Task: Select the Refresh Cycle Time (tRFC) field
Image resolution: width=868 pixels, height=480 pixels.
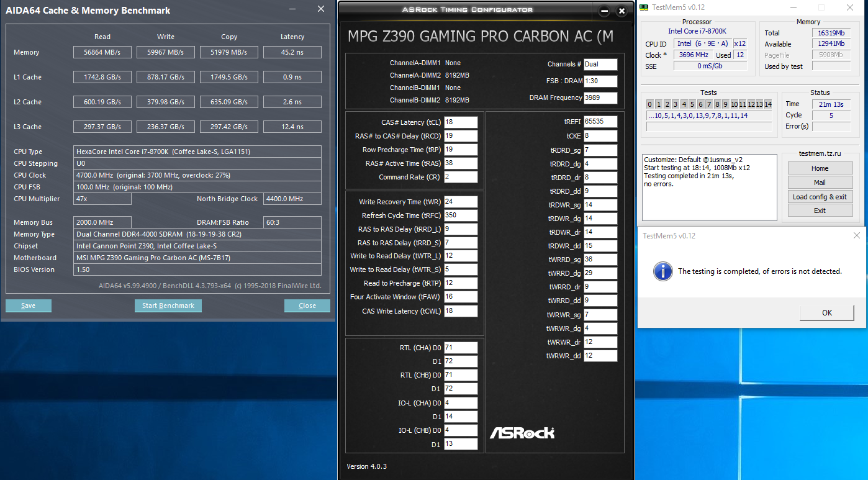Action: click(461, 215)
